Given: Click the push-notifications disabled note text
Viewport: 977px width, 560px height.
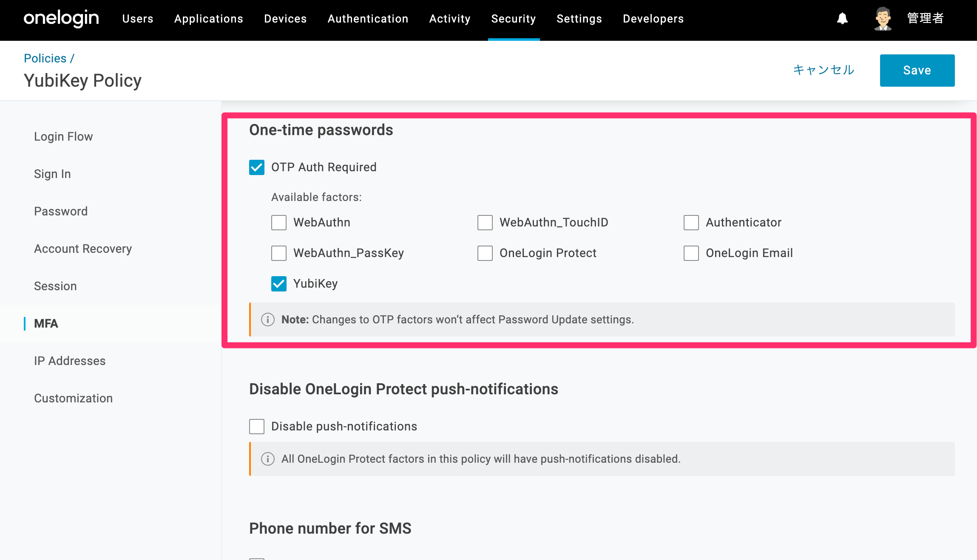Looking at the screenshot, I should coord(481,459).
